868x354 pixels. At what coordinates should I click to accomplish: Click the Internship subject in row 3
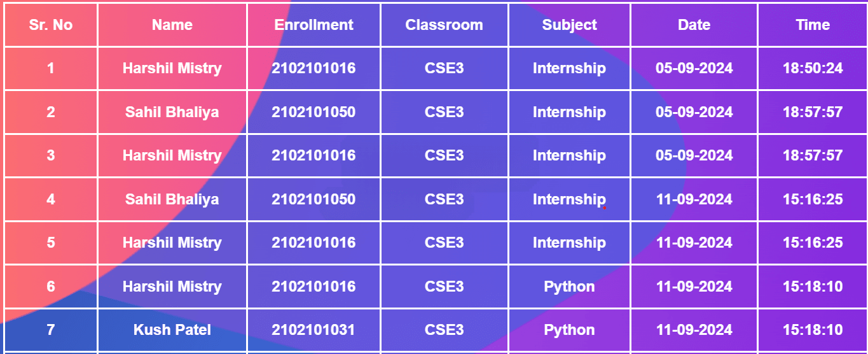click(x=569, y=155)
